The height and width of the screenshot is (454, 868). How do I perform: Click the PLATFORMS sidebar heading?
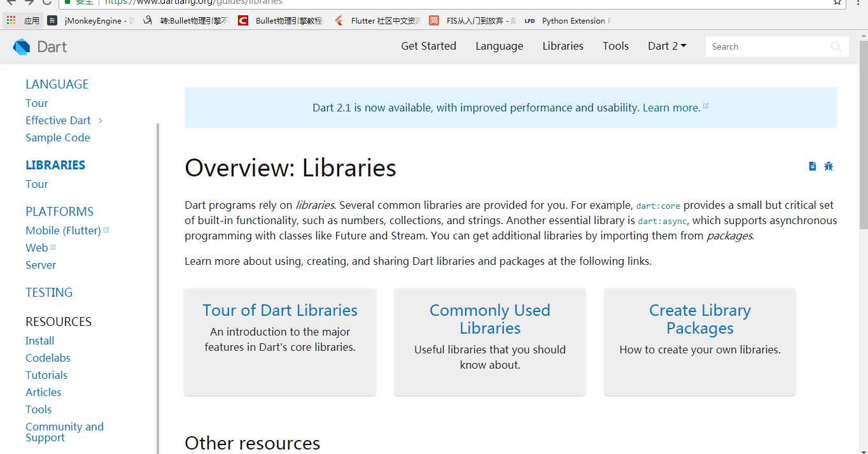[x=59, y=211]
